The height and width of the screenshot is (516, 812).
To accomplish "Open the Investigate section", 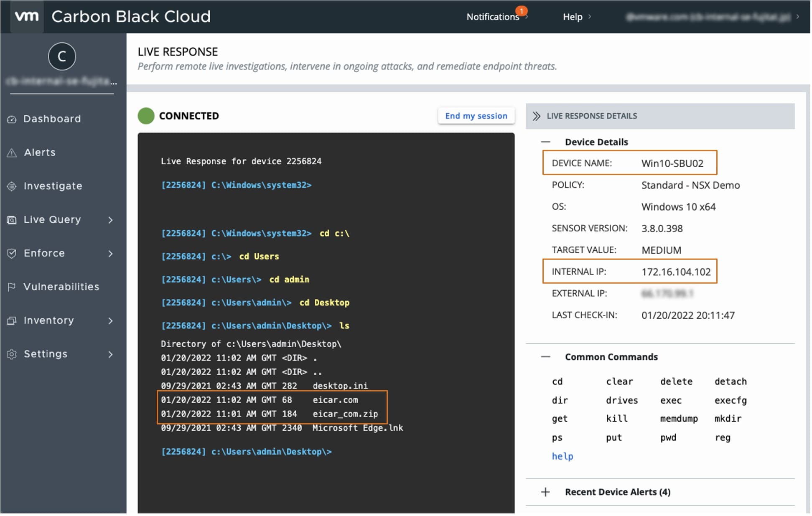I will [x=11, y=186].
